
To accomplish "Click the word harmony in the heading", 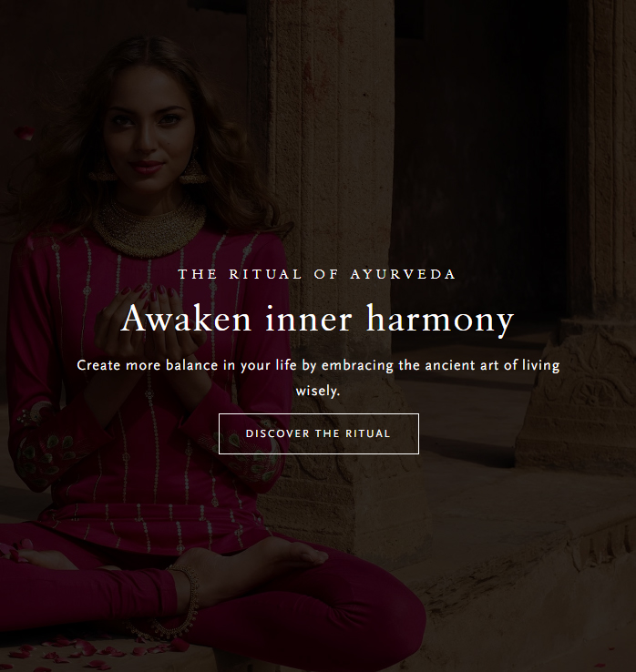I will coord(440,320).
